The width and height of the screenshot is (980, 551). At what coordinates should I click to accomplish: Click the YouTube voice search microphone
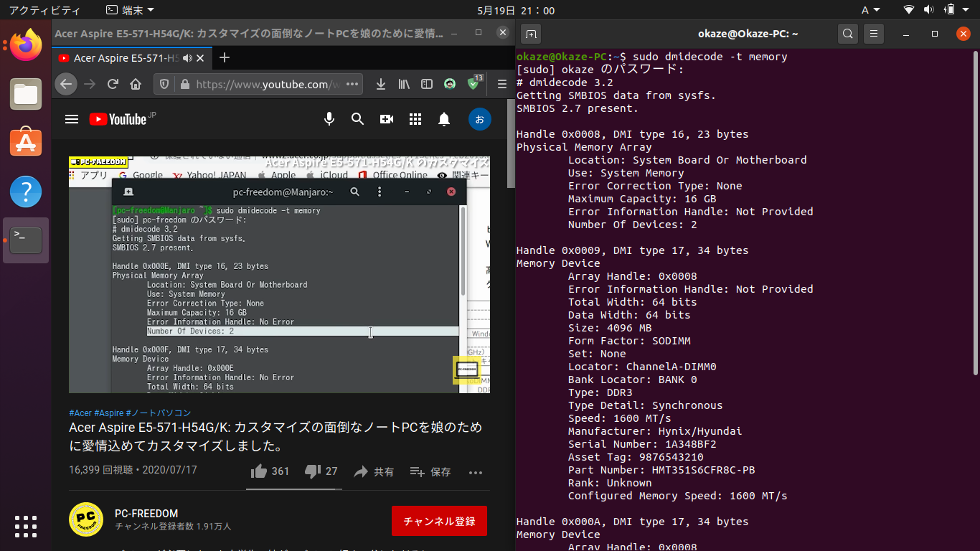(329, 119)
